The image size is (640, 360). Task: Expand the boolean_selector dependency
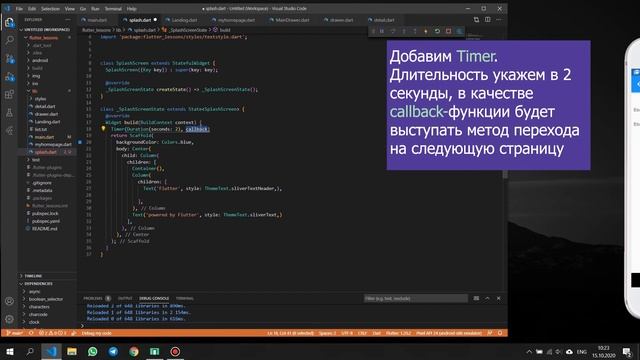46,299
